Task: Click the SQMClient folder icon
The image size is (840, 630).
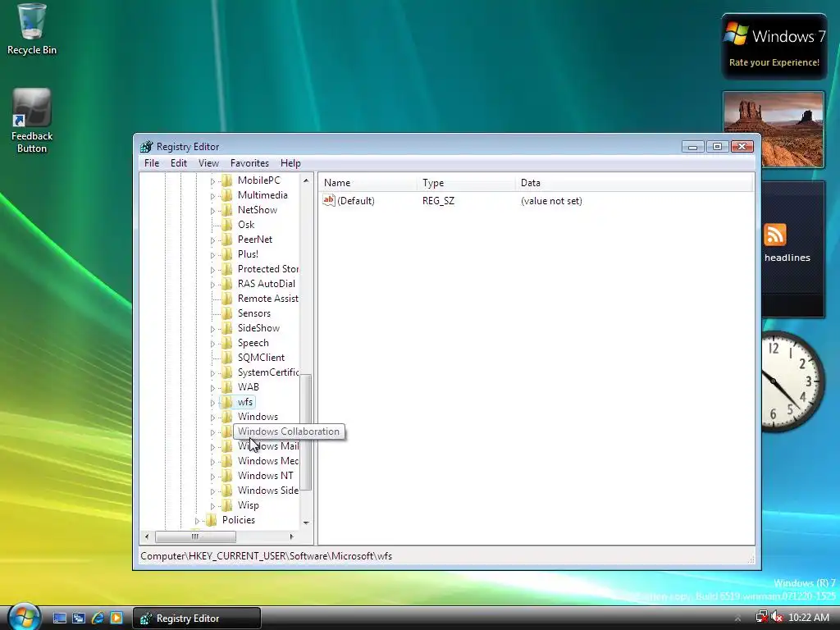Action: (x=227, y=358)
